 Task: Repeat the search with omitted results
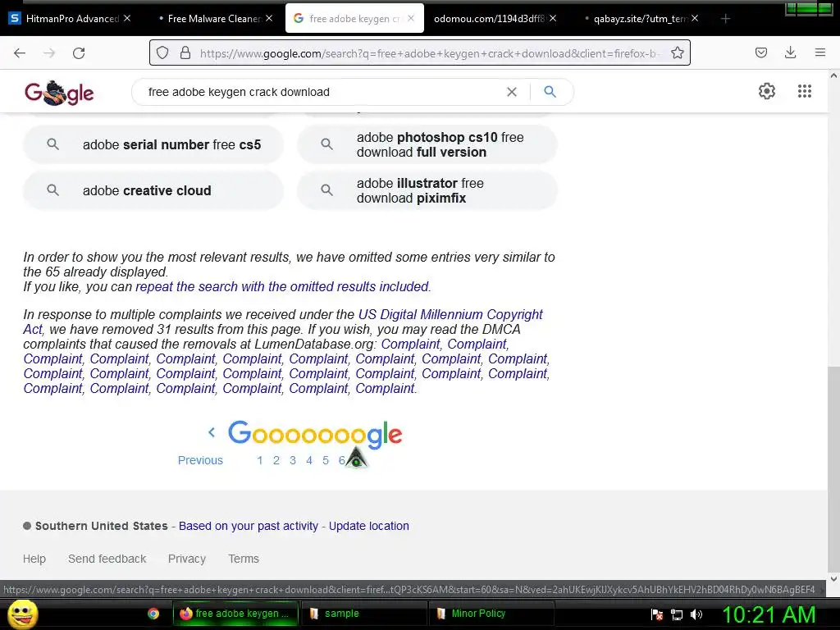click(282, 286)
